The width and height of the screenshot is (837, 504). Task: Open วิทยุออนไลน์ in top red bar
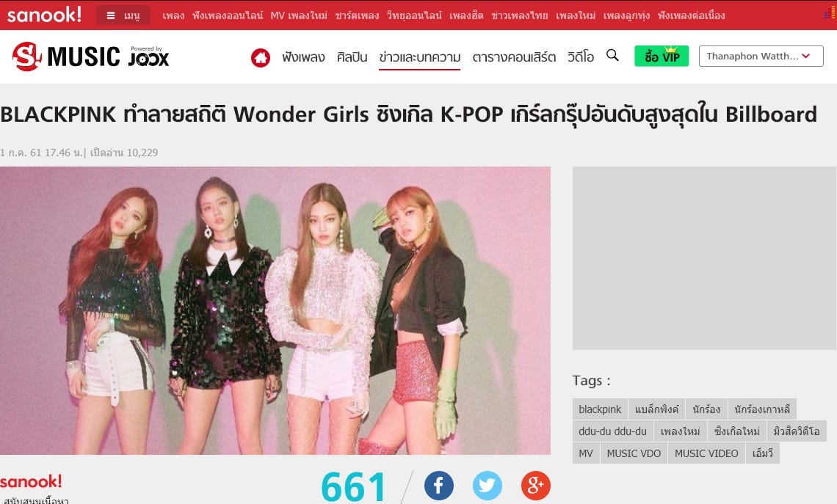coord(414,15)
